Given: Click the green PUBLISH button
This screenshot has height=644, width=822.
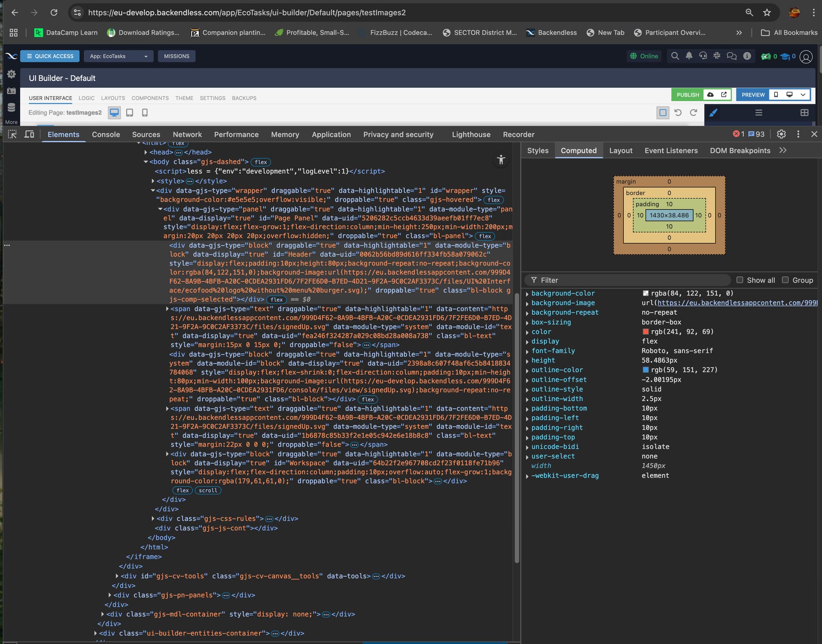Looking at the screenshot, I should (688, 95).
